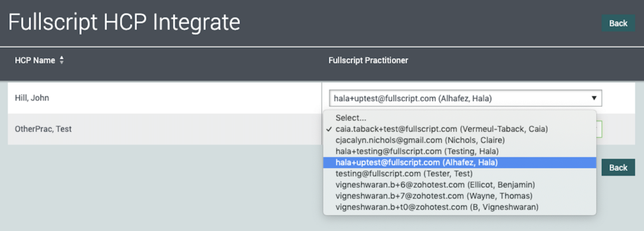Viewport: 644px width, 231px height.
Task: Select vigneshwaran.b+6@zohotest.com (Ellicot, Benjamin) option
Action: (x=460, y=185)
